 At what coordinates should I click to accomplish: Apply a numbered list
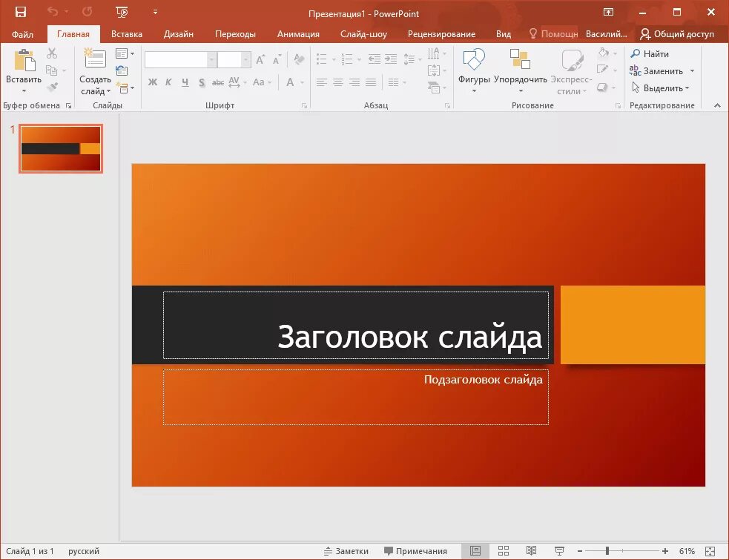347,59
